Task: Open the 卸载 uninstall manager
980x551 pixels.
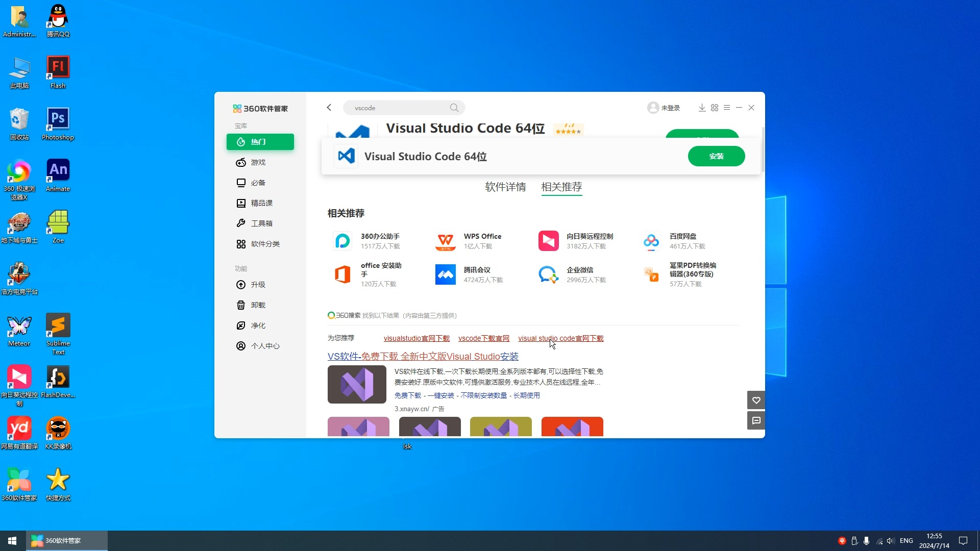Action: (x=257, y=305)
